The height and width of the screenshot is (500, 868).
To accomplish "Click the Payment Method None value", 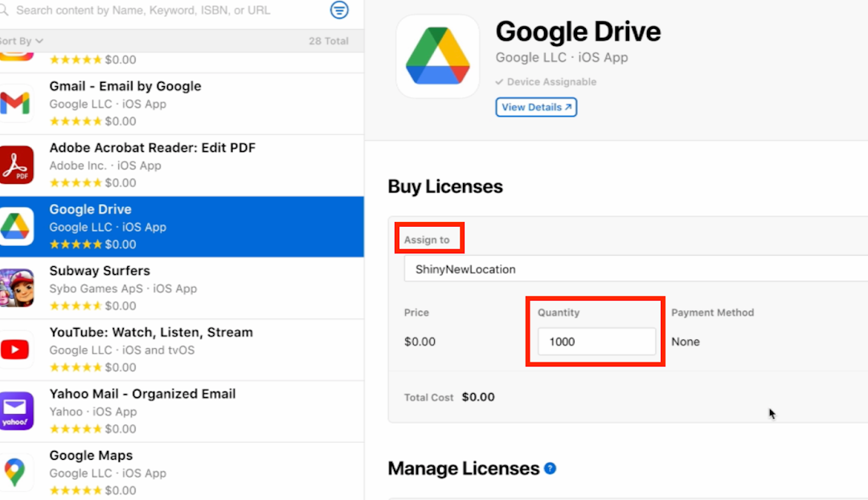I will (686, 342).
